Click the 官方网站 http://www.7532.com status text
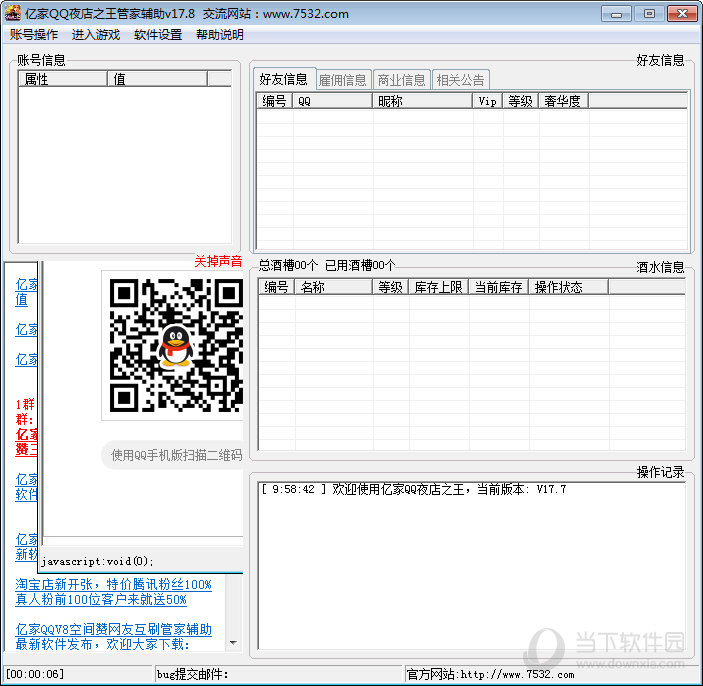 point(490,674)
